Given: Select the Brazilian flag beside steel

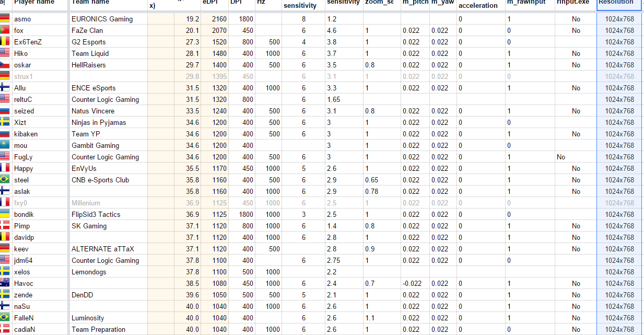Looking at the screenshot, I should [x=5, y=180].
